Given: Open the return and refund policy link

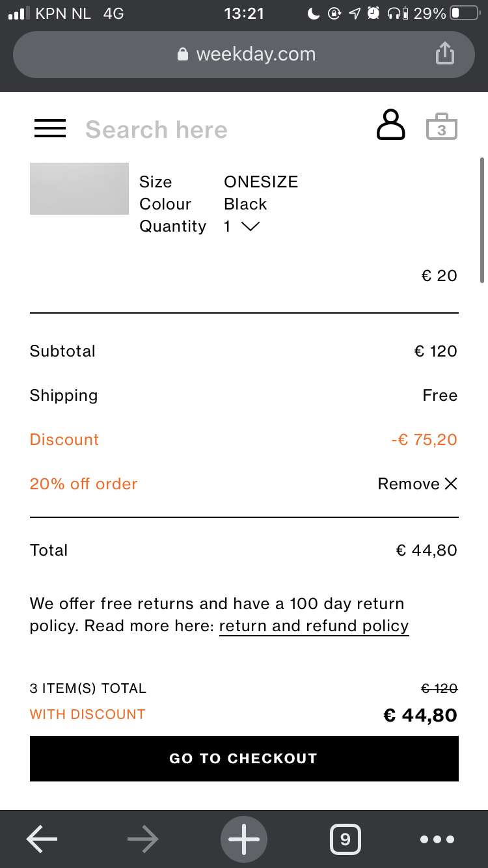Looking at the screenshot, I should point(314,626).
